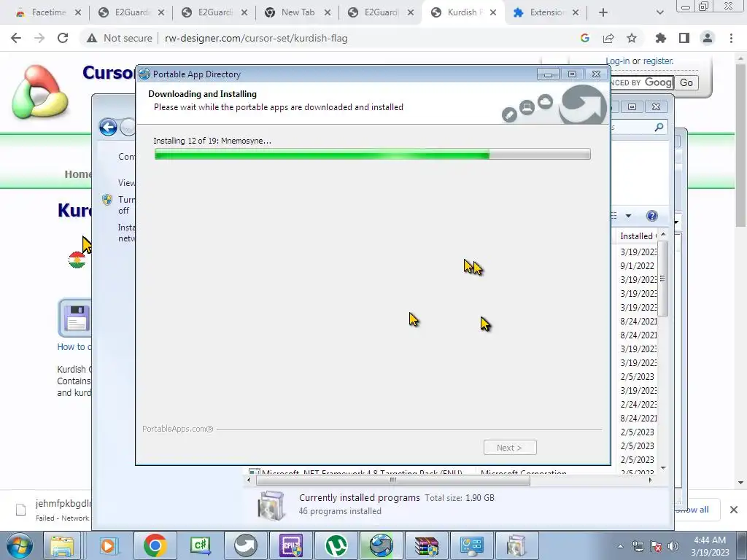747x560 pixels.
Task: Switch to the New Tab tab
Action: (298, 12)
